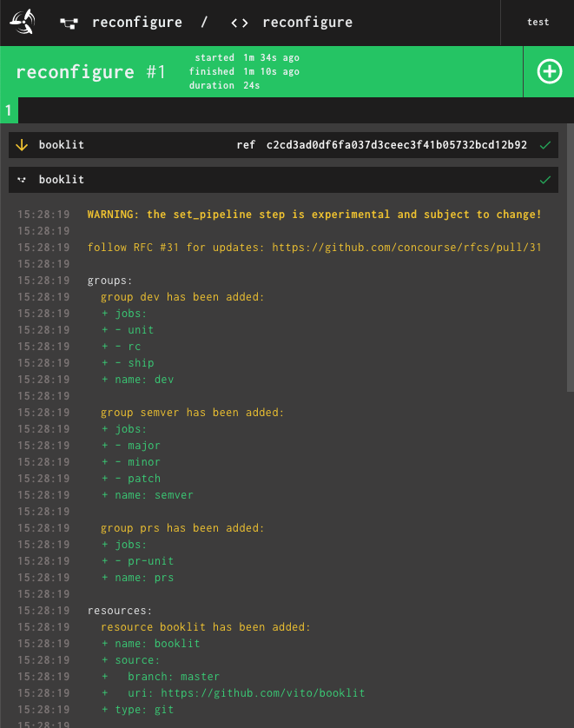The image size is (574, 728).
Task: Click the reconfigure #1 build title
Action: click(x=90, y=72)
